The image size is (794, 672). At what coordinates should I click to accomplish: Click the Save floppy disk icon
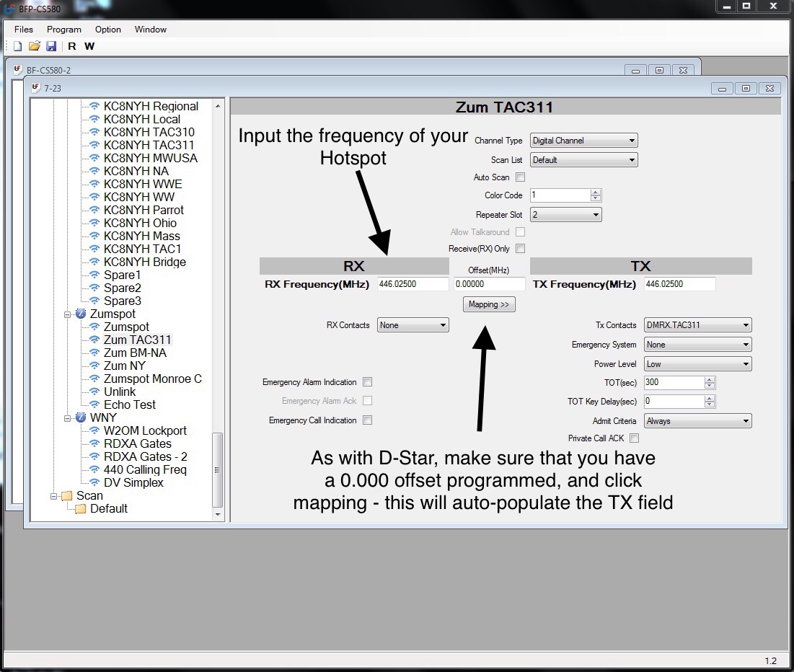pyautogui.click(x=51, y=46)
